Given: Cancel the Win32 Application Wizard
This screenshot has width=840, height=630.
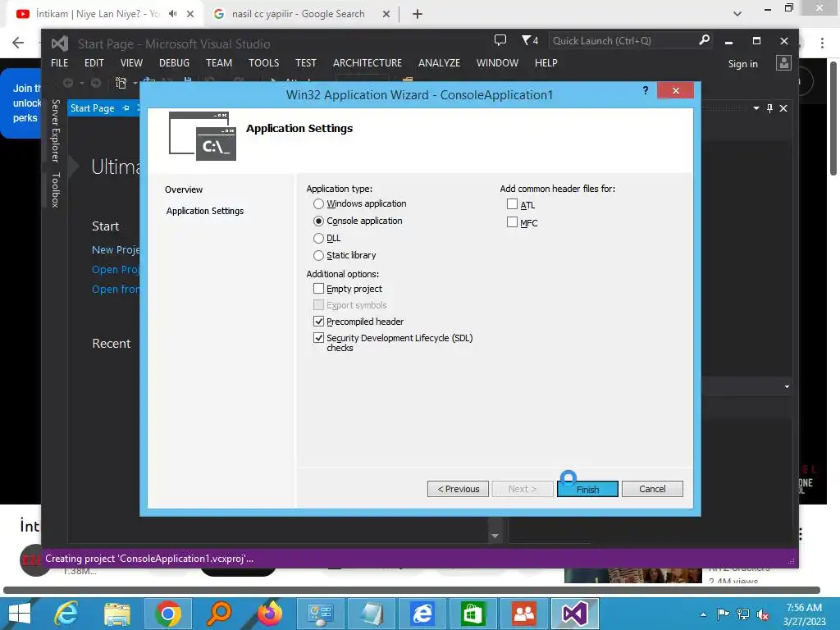Looking at the screenshot, I should pos(652,489).
